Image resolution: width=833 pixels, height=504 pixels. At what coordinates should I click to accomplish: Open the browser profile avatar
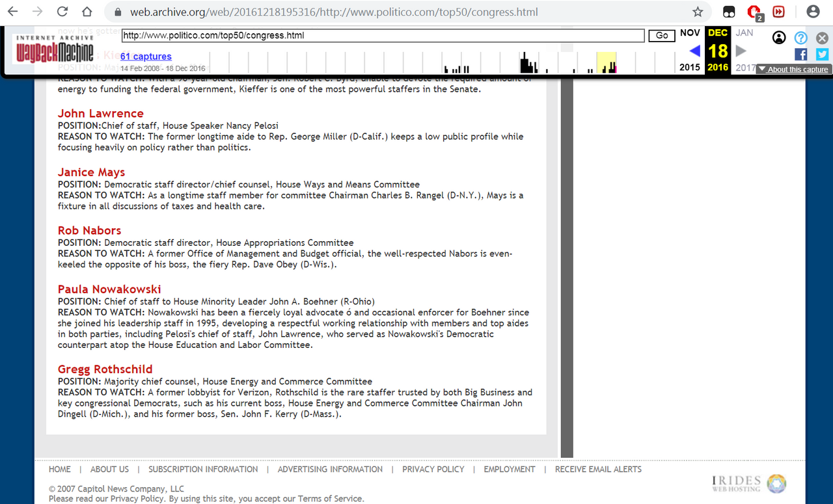[x=813, y=12]
